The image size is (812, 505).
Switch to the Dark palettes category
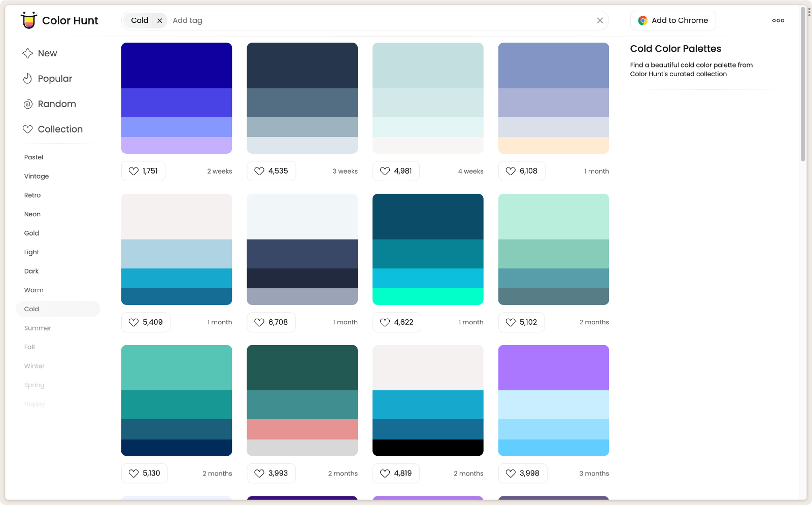(31, 271)
